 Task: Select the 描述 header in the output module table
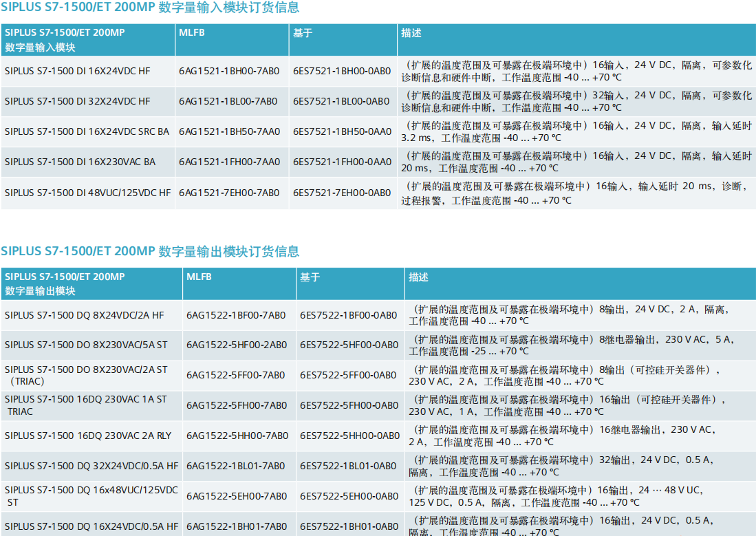[418, 277]
